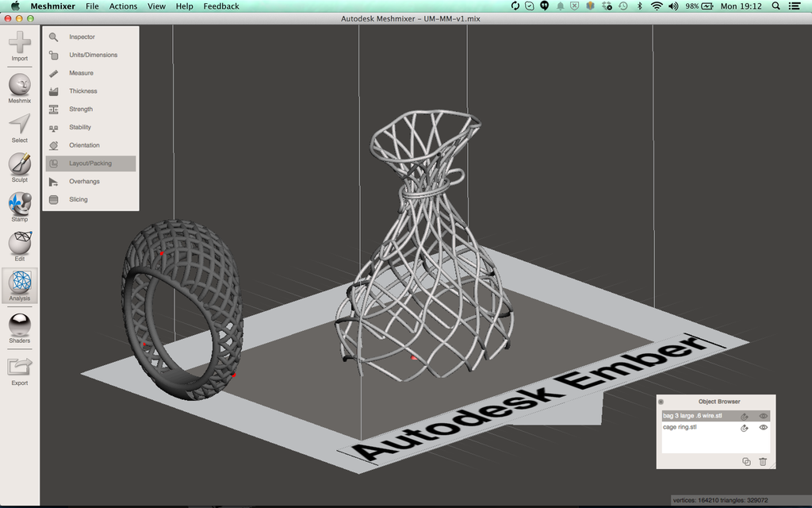Toggle visibility of bag 3 large .6 wire.stl
Screen dimensions: 812x508
764,416
